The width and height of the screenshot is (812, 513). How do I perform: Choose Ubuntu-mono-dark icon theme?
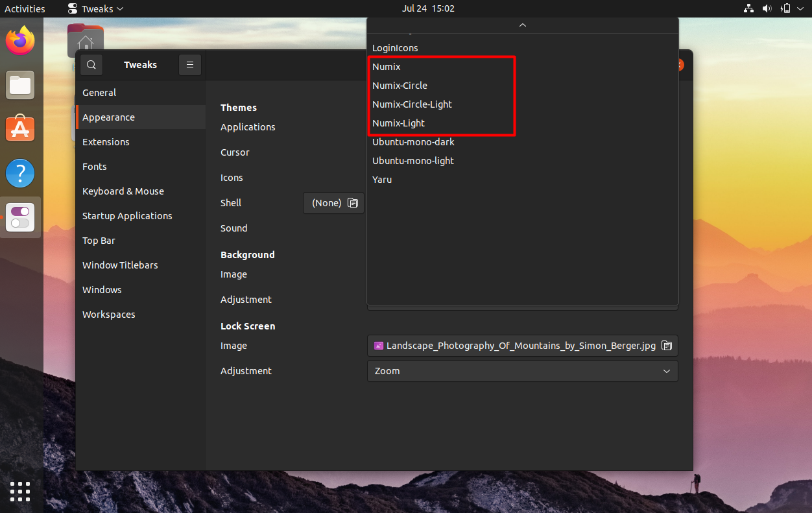[x=523, y=142]
